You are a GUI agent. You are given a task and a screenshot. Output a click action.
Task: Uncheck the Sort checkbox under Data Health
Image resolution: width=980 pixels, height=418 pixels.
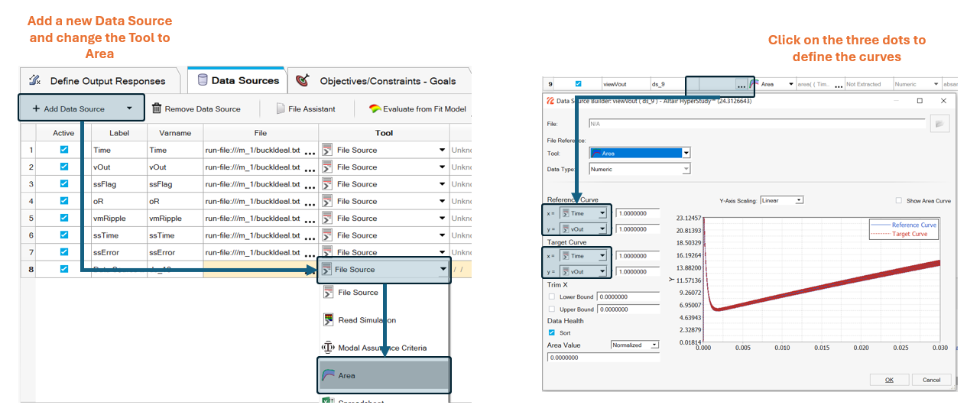click(x=552, y=333)
